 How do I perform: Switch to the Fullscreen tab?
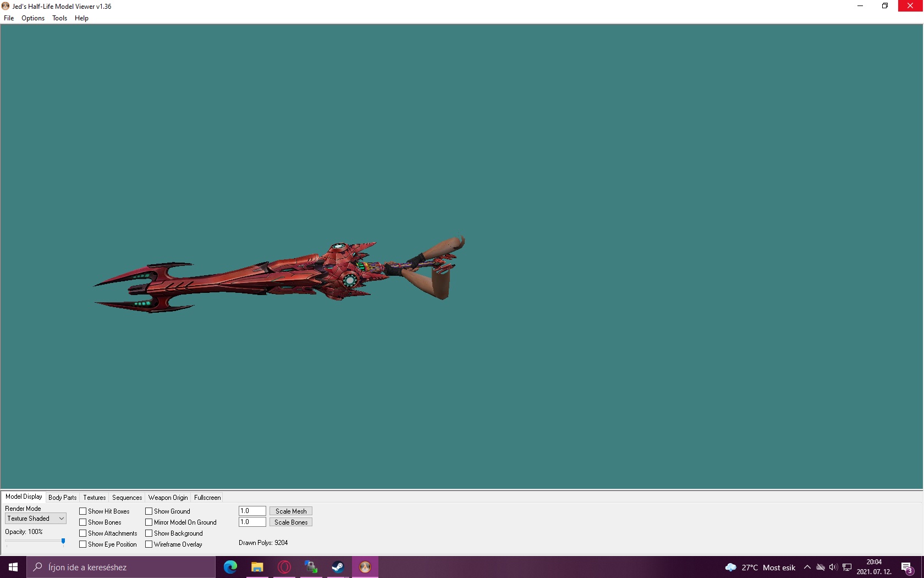click(207, 498)
